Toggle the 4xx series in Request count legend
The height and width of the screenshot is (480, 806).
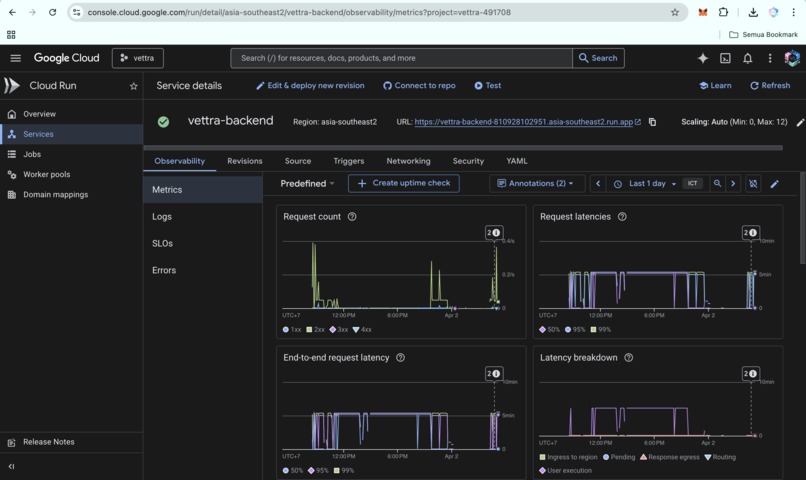[362, 329]
